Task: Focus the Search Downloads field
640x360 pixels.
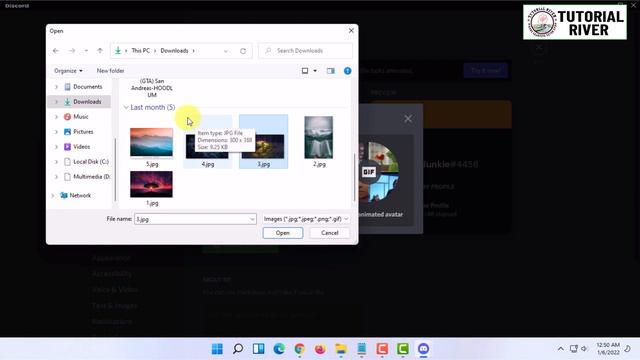Action: (x=305, y=51)
